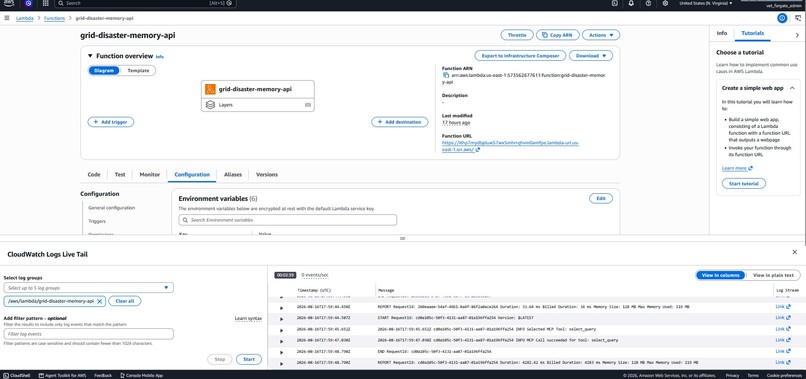Open the Monitor tab

[x=150, y=174]
